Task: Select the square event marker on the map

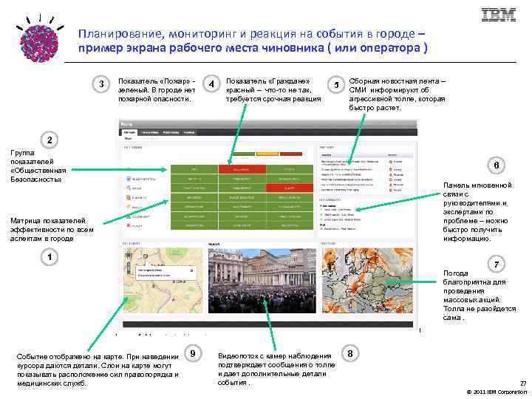Action: 146,256
